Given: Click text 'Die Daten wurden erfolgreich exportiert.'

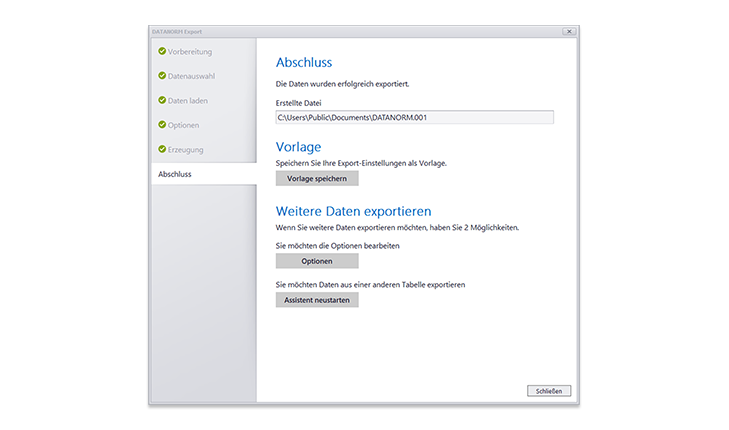Looking at the screenshot, I should click(342, 84).
